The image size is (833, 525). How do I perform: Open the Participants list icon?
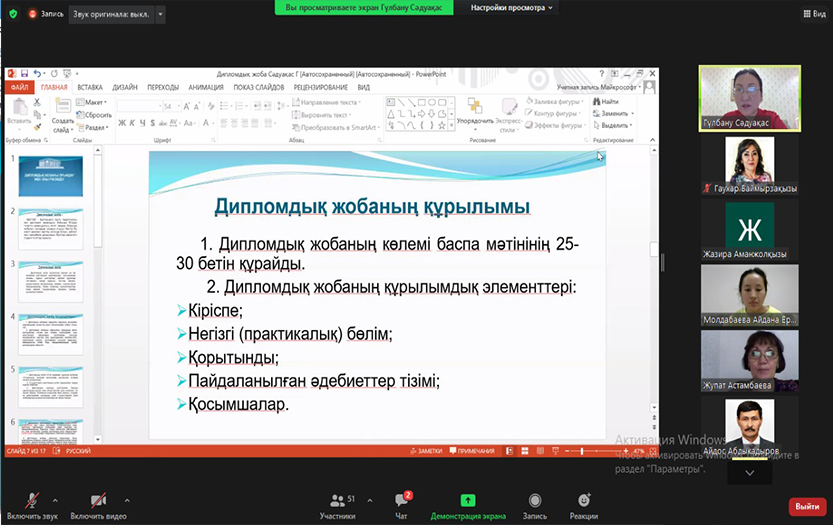(337, 500)
